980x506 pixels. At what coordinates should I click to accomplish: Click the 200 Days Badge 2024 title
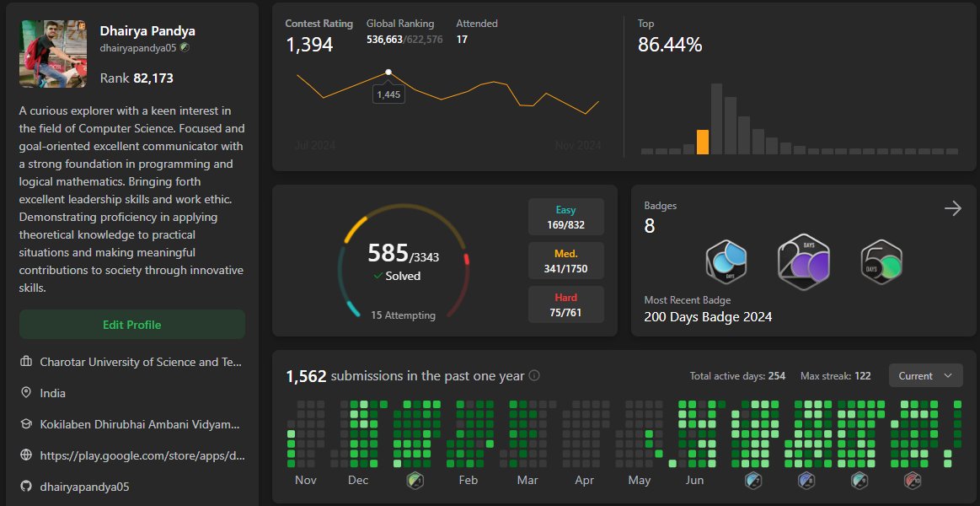708,317
